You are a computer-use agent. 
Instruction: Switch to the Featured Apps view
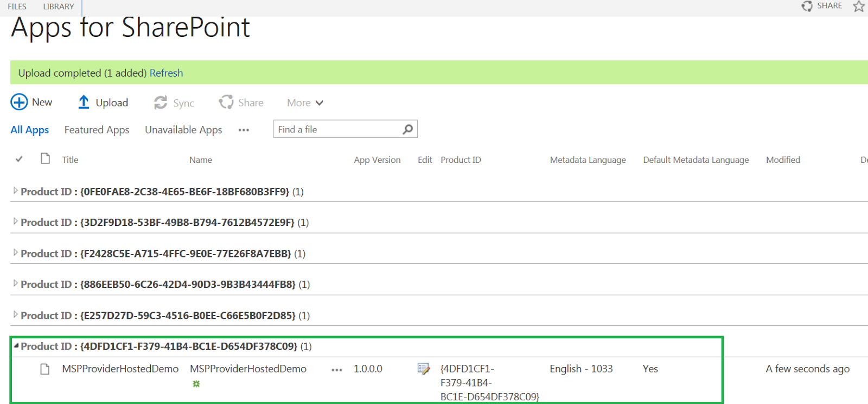point(97,130)
